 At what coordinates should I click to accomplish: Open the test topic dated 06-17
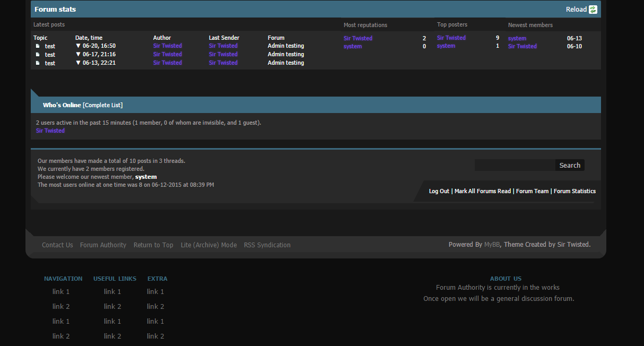coord(50,55)
